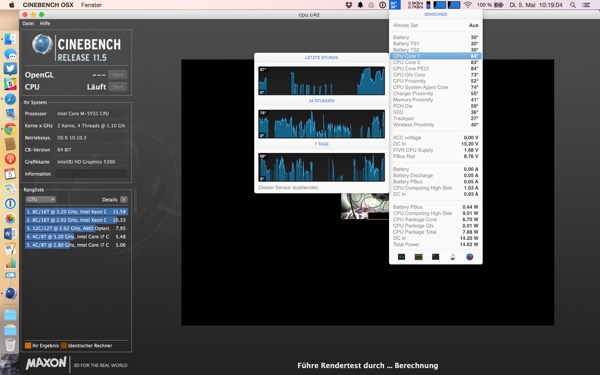Open the Dropbox menu bar icon
600x375 pixels.
tap(349, 5)
